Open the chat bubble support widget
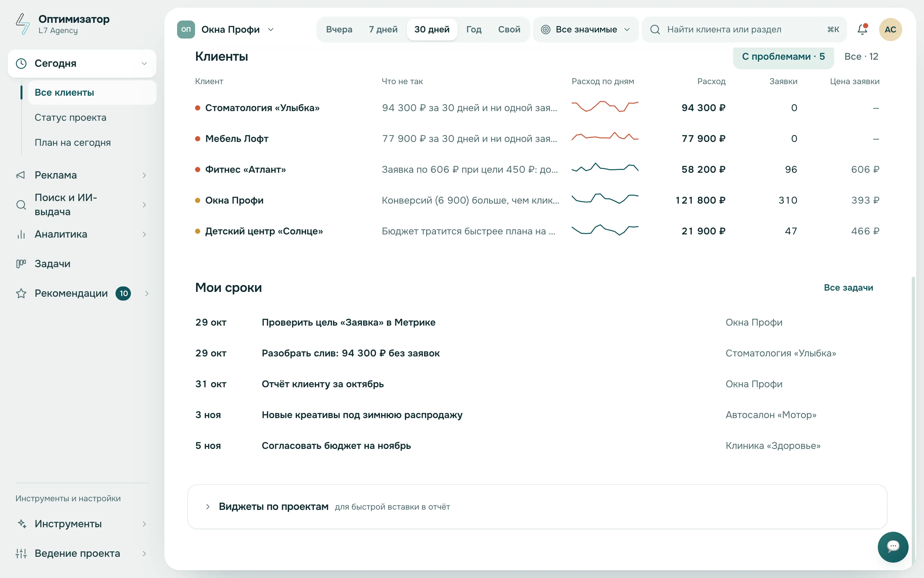Screen dimensions: 924x578 (x=893, y=547)
